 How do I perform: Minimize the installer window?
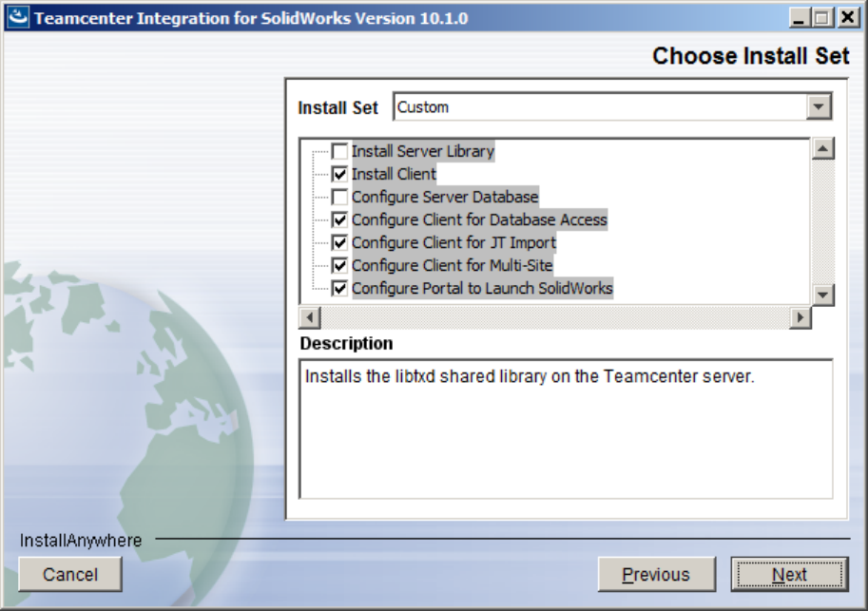tap(799, 18)
